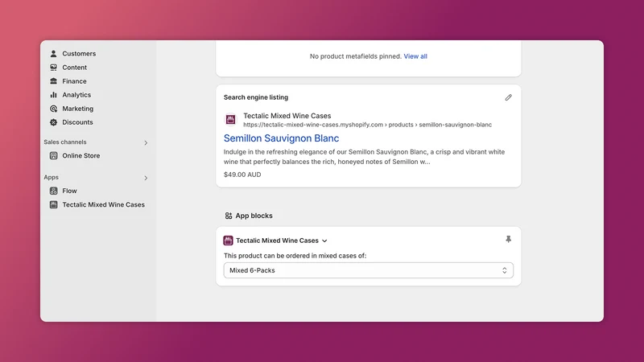Click the App blocks heading icon
Screen dimensions: 644x362
(229, 216)
